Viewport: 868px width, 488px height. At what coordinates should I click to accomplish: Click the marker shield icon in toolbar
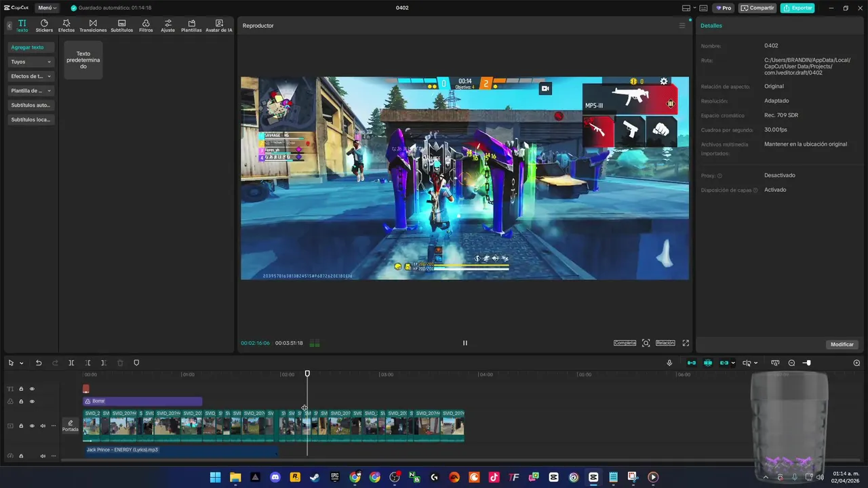136,363
